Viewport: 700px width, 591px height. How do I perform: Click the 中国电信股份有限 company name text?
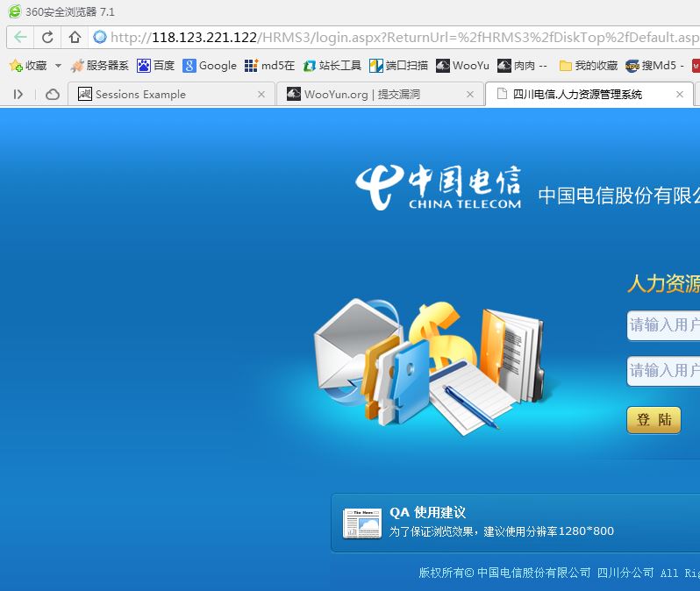[619, 196]
